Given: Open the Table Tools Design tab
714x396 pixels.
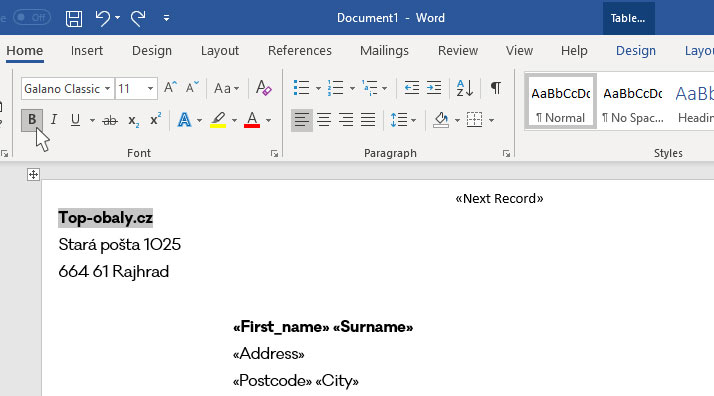Looking at the screenshot, I should tap(636, 51).
